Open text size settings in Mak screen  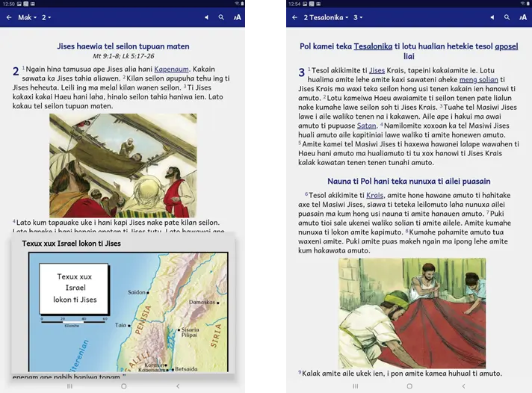tap(237, 17)
